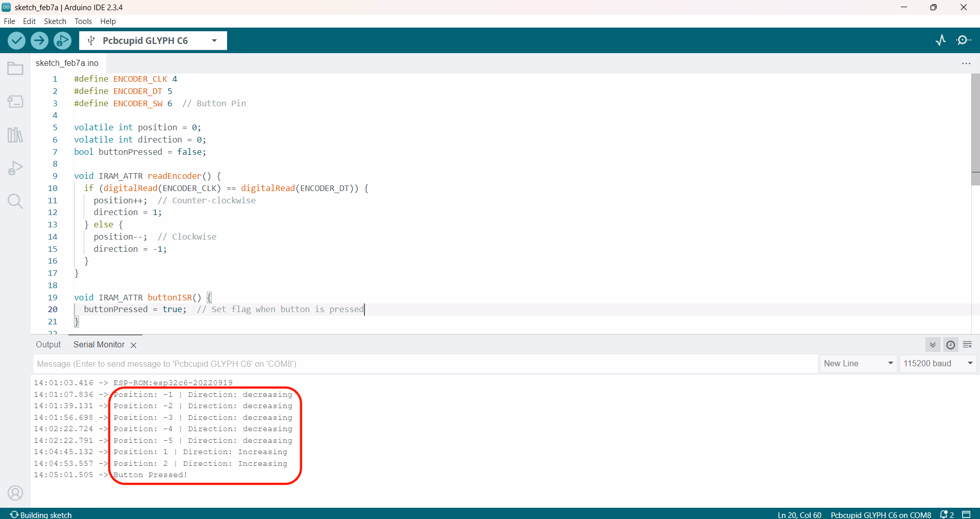The image size is (980, 519).
Task: Click the Verify sketch checkmark button
Action: pyautogui.click(x=16, y=40)
